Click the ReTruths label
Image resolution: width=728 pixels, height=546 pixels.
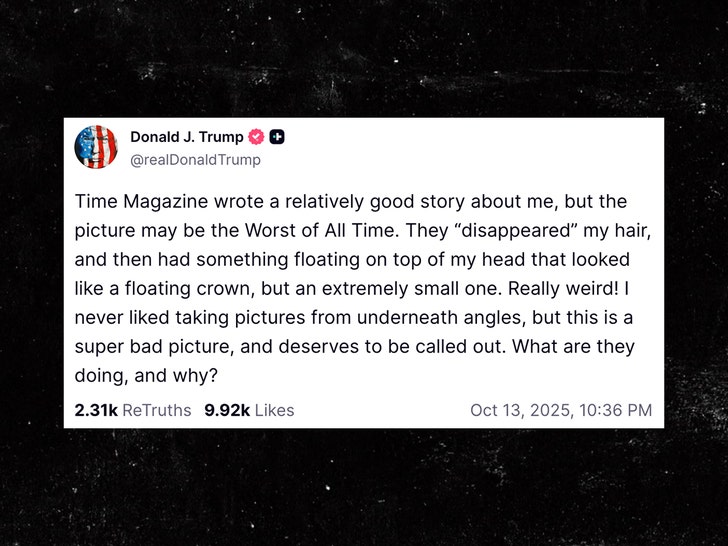pyautogui.click(x=157, y=410)
